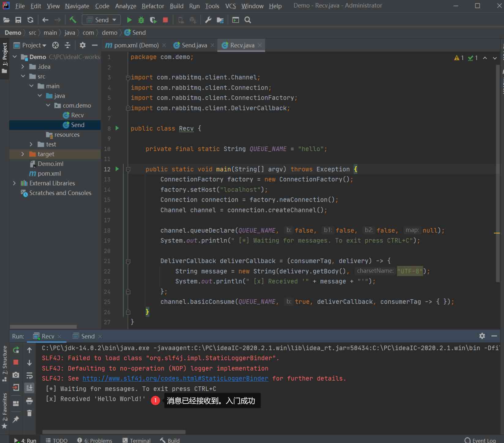Rerun Recv in Run panel

[16, 350]
